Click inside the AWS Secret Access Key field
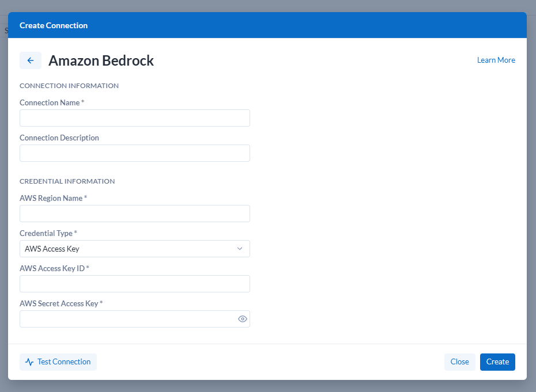536x392 pixels. (x=128, y=319)
